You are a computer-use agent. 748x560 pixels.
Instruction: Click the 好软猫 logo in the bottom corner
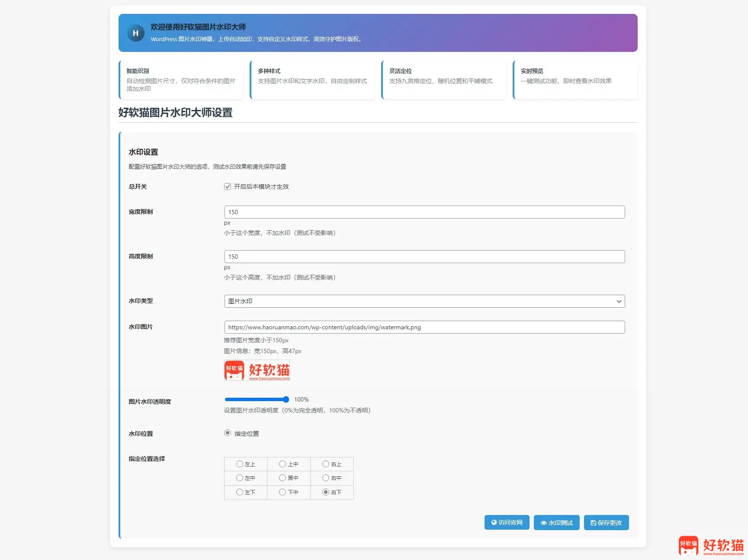click(711, 546)
